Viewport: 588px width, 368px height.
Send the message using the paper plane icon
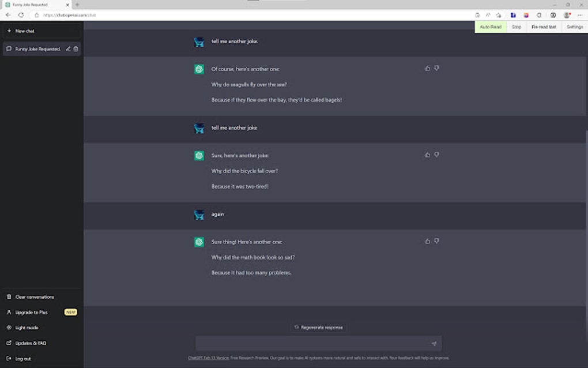click(x=434, y=343)
